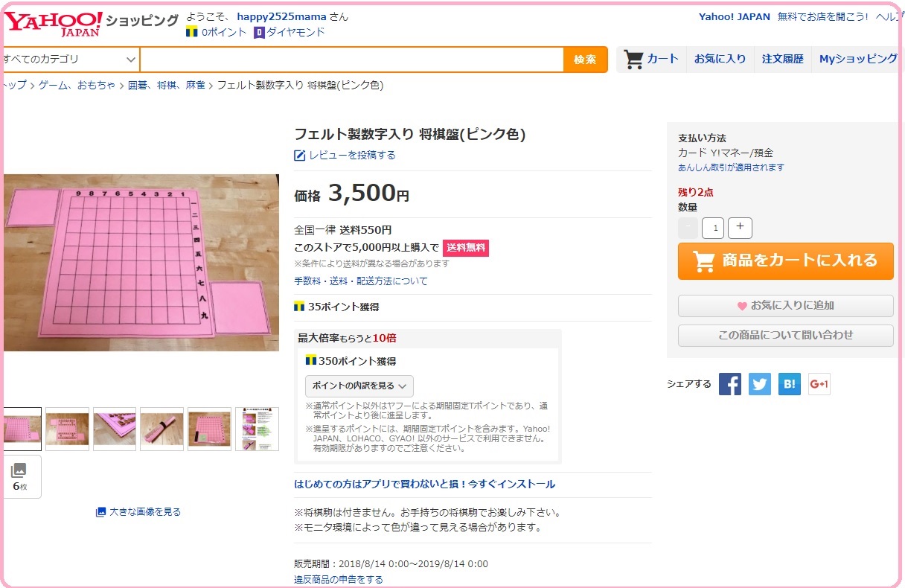The image size is (905, 588).
Task: Select the rolled-up board thumbnail
Action: tap(162, 429)
